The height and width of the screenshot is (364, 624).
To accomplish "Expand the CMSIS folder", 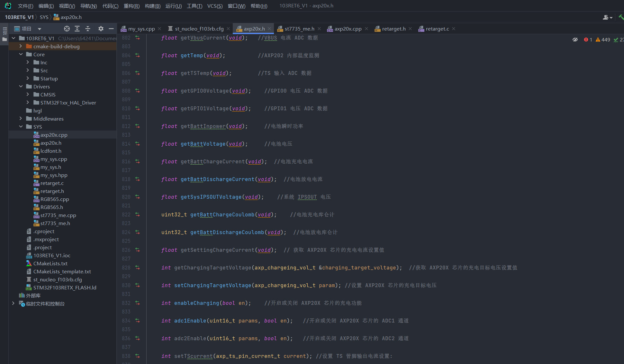I will pos(28,95).
